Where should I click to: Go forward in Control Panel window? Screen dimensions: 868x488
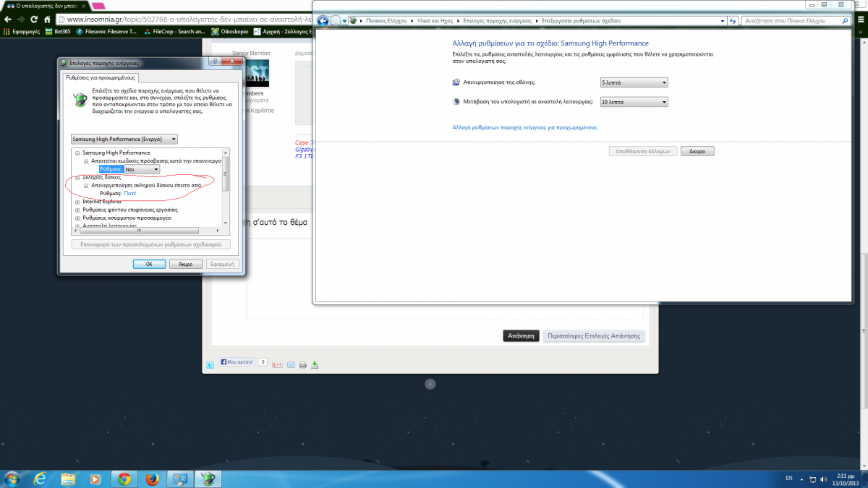pos(336,21)
